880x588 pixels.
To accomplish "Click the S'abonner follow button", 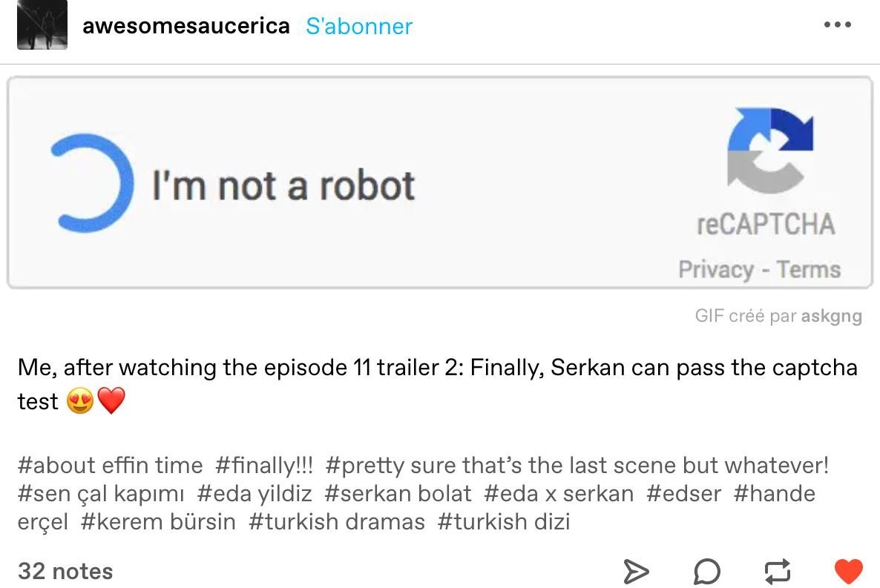I will point(359,26).
